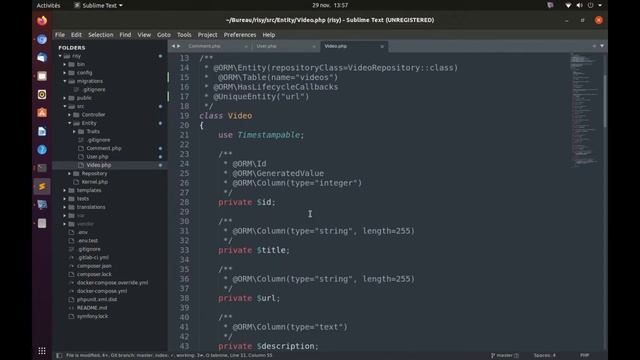
Task: Click Activités in the top bar
Action: [x=48, y=5]
